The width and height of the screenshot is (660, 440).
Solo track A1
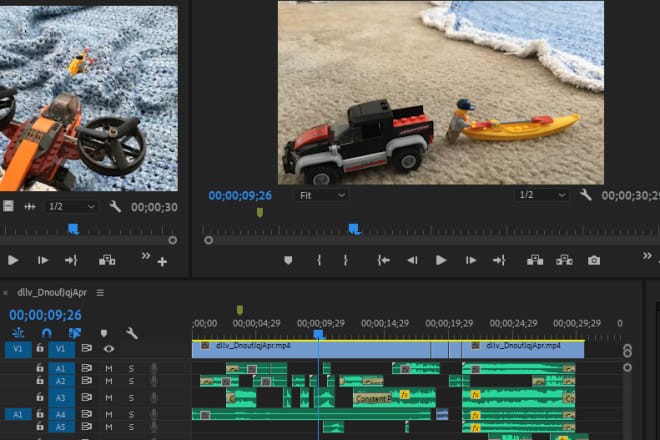tap(131, 369)
